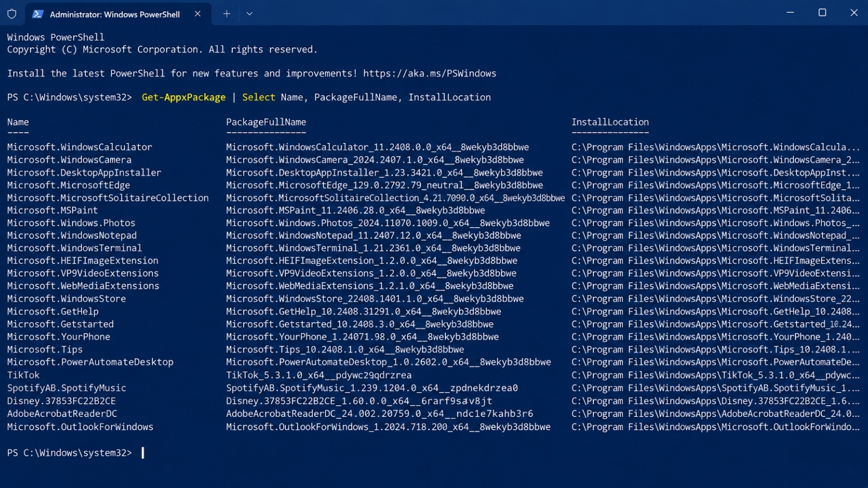This screenshot has height=488, width=868.
Task: Click Microsoft.VP9VideoExtensions in the Name column
Action: click(83, 273)
